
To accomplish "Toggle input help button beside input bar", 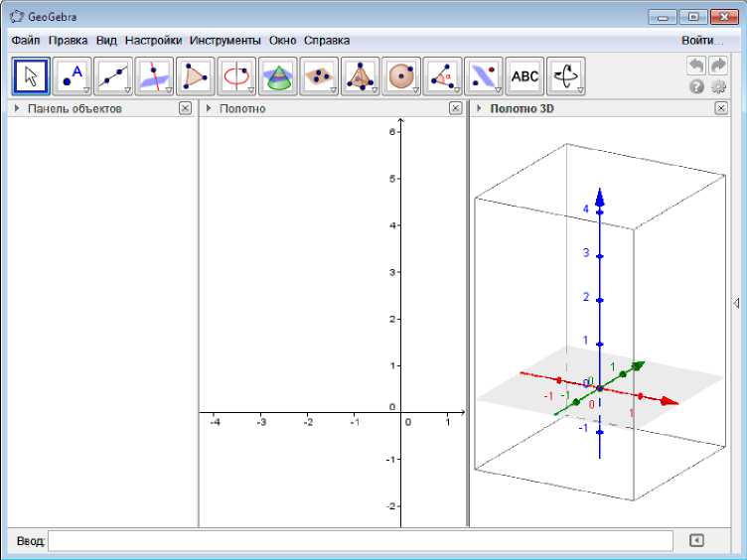I will point(696,540).
